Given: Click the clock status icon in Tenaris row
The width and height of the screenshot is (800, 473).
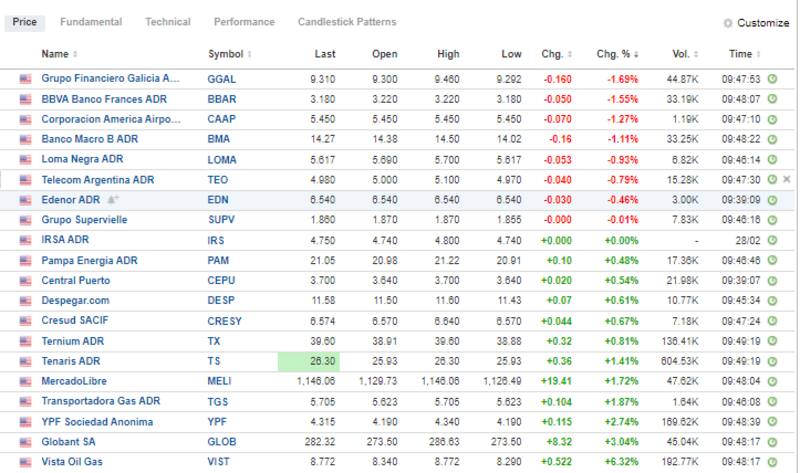Looking at the screenshot, I should [x=772, y=361].
